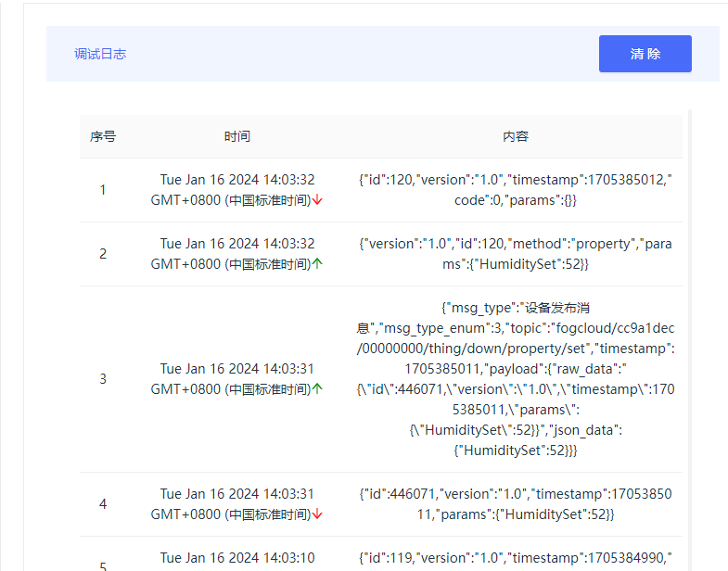Click the 序号 column header
This screenshot has height=571, width=728.
tap(103, 136)
